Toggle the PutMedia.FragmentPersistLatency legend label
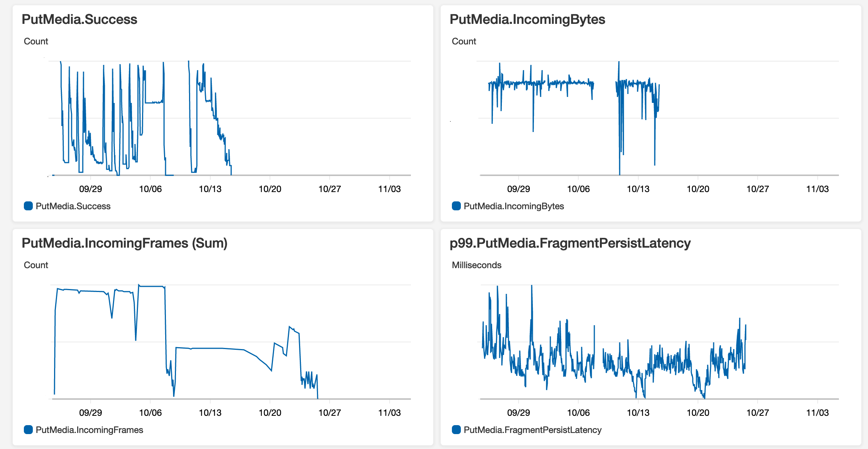 tap(532, 430)
